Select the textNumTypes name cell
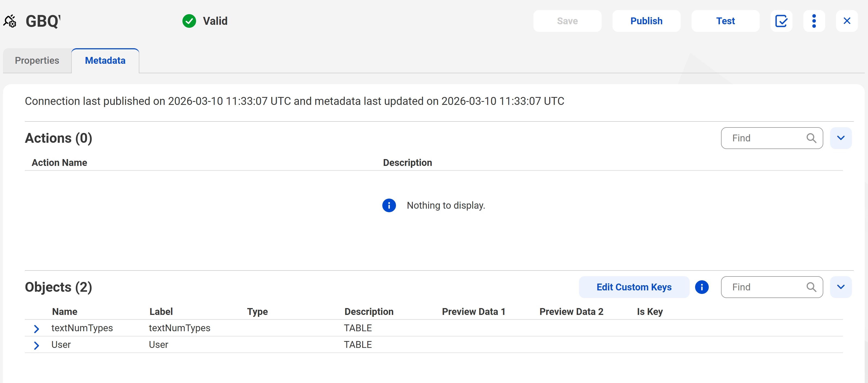Screen dimensions: 868x383 (82, 328)
